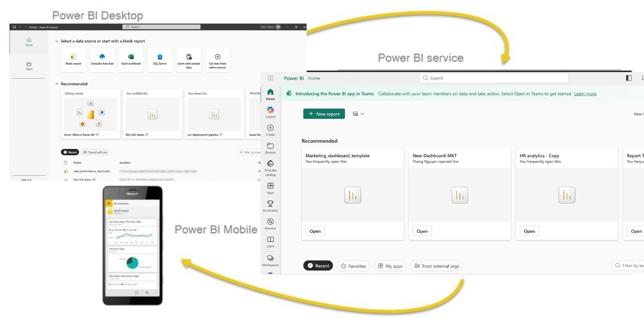This screenshot has width=644, height=318.
Task: Open Copilot from the Power BI service sidebar
Action: [x=270, y=112]
